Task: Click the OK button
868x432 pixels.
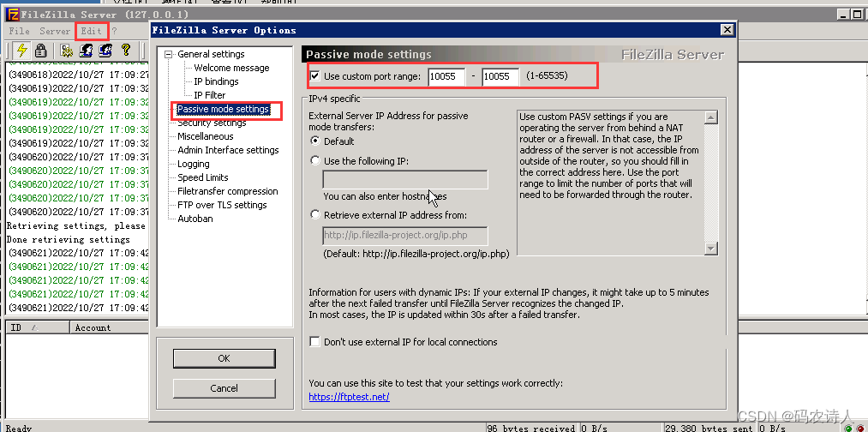Action: pos(224,358)
